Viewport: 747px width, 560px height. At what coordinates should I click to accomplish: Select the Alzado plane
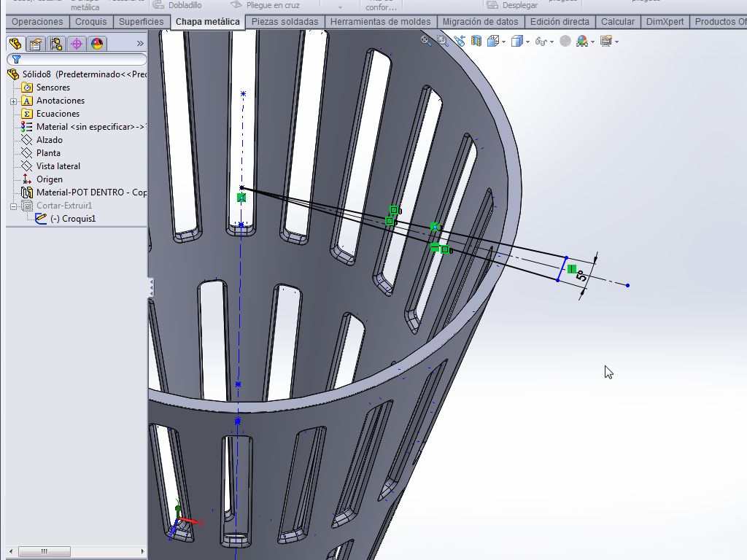[x=49, y=140]
